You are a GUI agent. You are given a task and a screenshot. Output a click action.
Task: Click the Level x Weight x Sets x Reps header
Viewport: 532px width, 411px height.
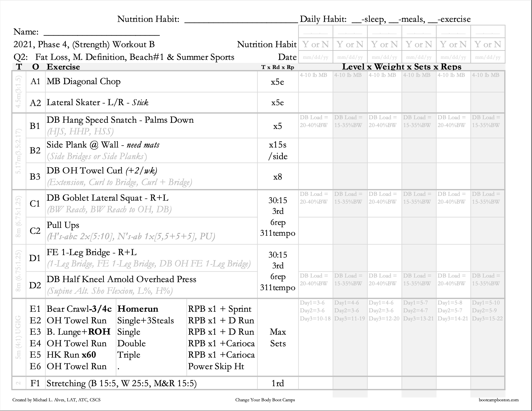click(402, 67)
